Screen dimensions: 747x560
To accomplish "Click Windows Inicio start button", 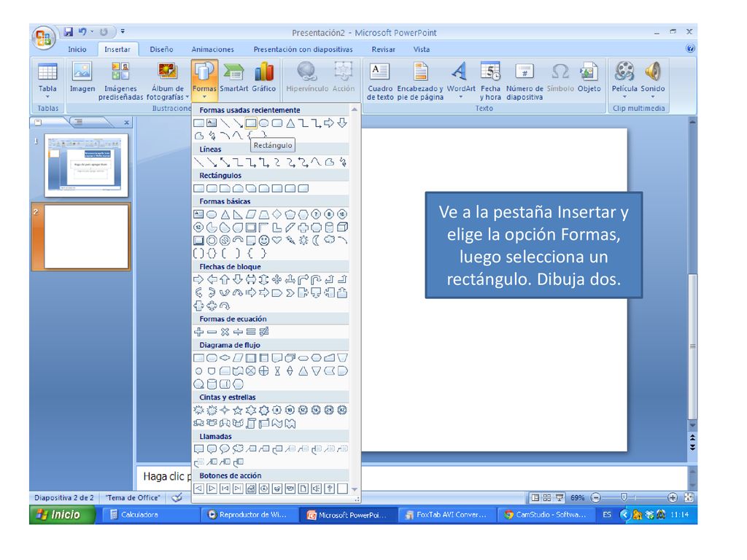I will [63, 515].
